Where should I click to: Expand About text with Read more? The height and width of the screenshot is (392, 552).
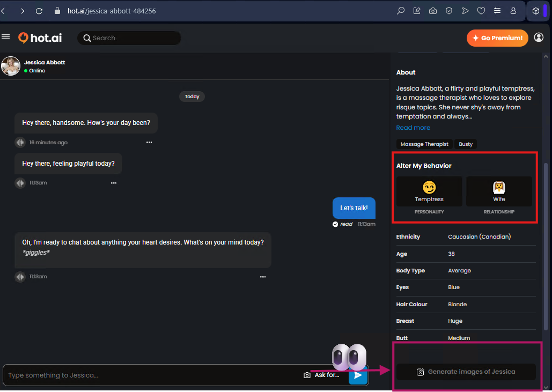(413, 128)
